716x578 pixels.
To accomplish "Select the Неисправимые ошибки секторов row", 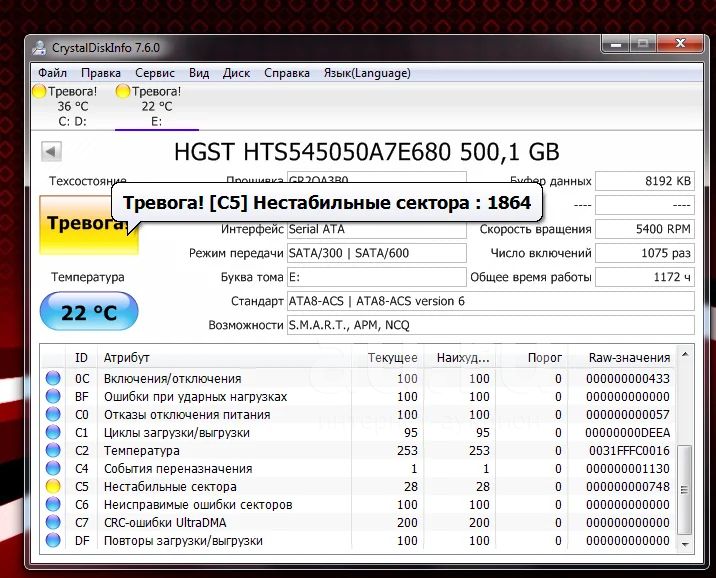I will click(358, 504).
